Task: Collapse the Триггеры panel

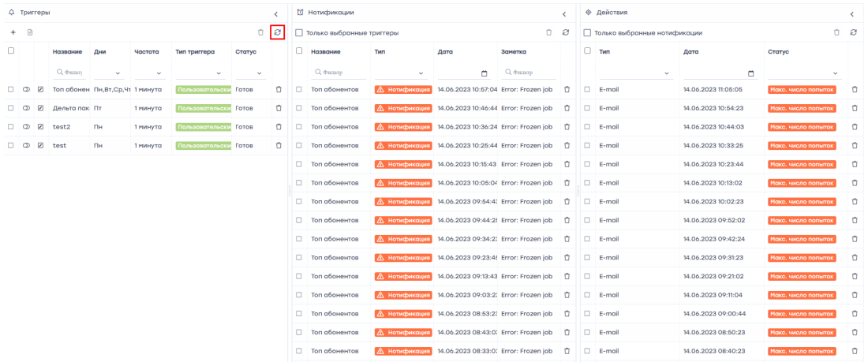Action: pos(276,13)
